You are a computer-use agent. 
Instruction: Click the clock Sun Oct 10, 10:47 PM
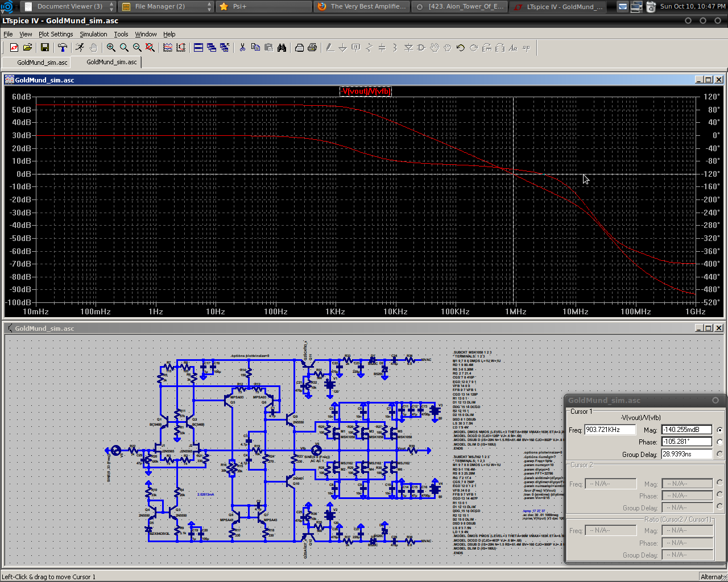point(692,6)
